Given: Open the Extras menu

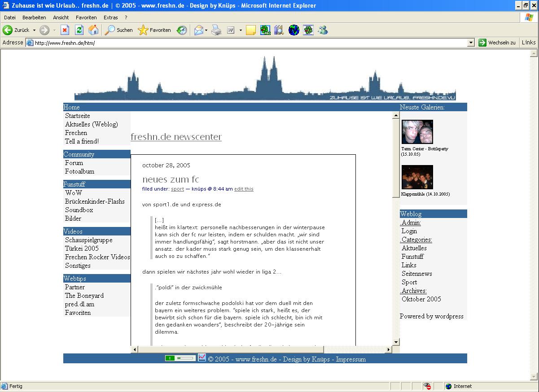Looking at the screenshot, I should point(110,17).
